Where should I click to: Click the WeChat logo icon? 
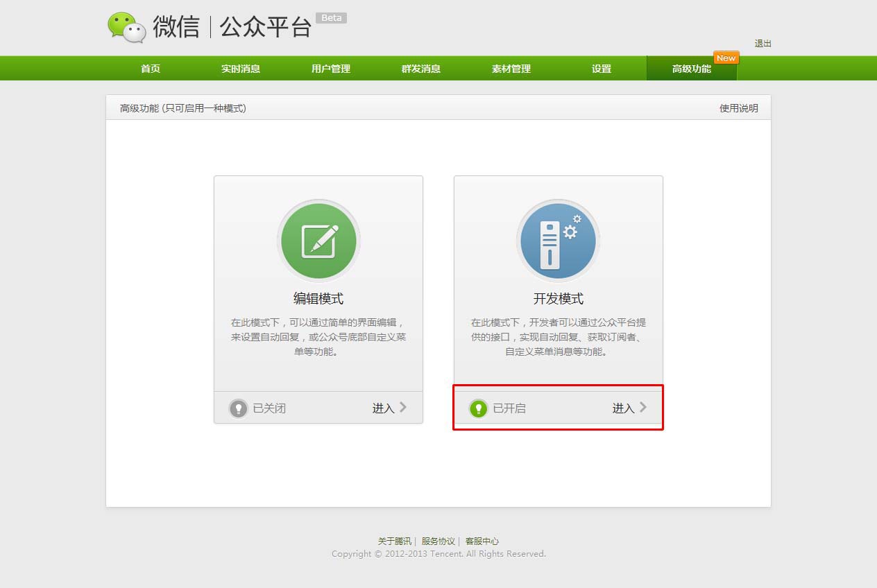point(126,27)
